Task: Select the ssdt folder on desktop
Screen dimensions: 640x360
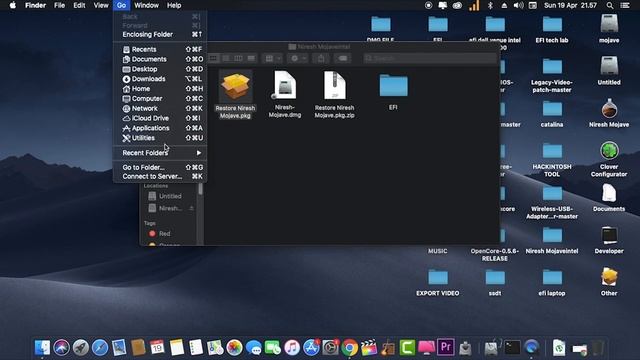Action: click(x=495, y=282)
